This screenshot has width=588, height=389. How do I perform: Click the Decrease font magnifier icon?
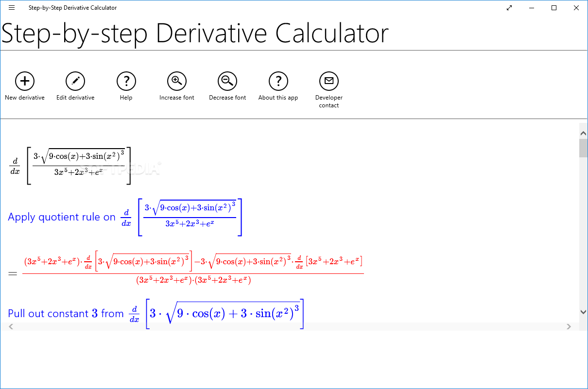(227, 81)
